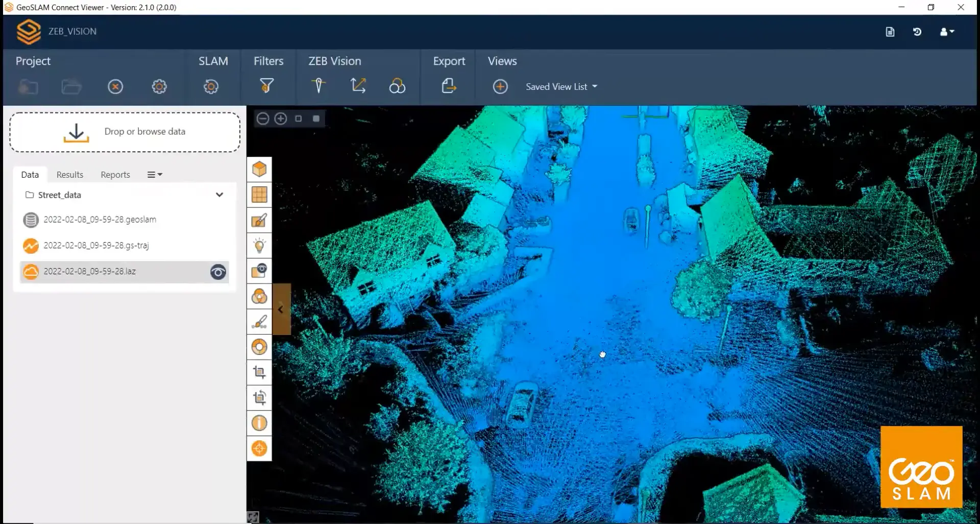The height and width of the screenshot is (524, 980).
Task: Toggle the small square point size button
Action: (299, 118)
